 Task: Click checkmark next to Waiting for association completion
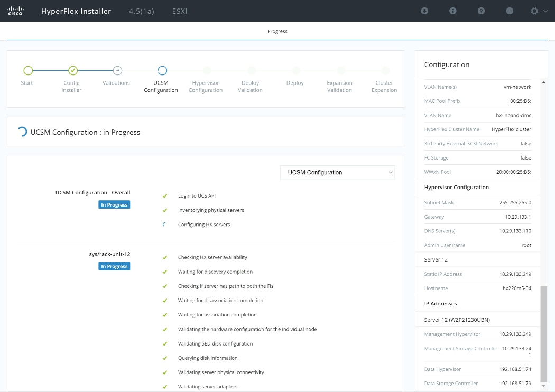(164, 315)
